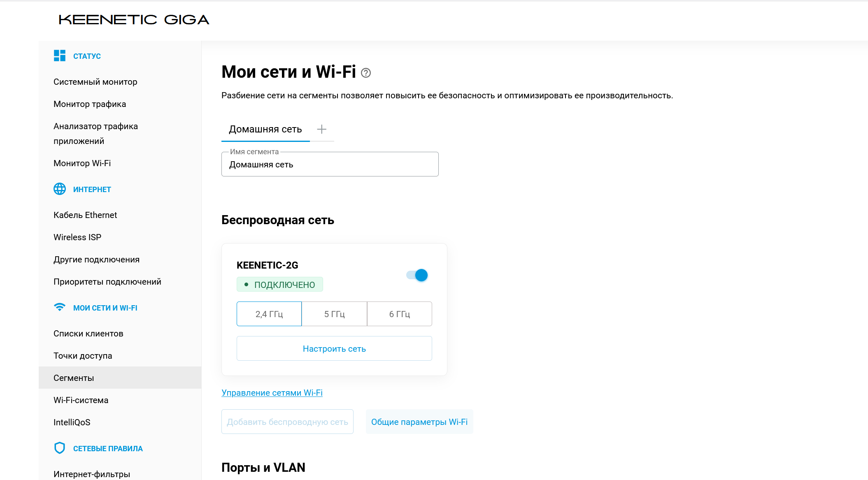Screen dimensions: 868x480
Task: Click the network rules shield icon
Action: coord(60,448)
